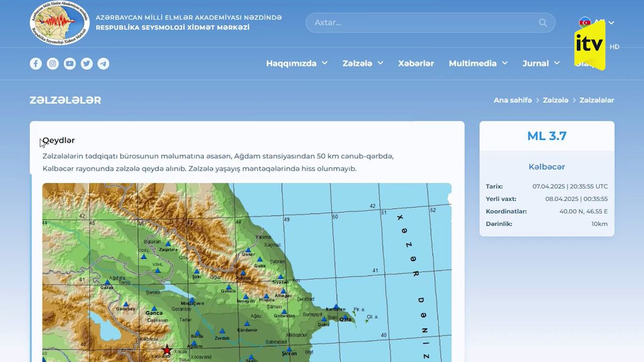Screen dimensions: 644x362
Task: Open the Facebook social icon
Action: coord(36,64)
